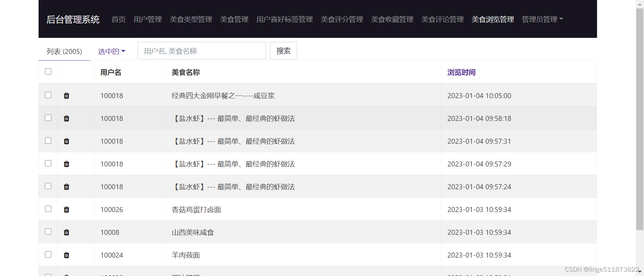Click the 美食名称 column header
This screenshot has width=644, height=276.
[x=185, y=72]
